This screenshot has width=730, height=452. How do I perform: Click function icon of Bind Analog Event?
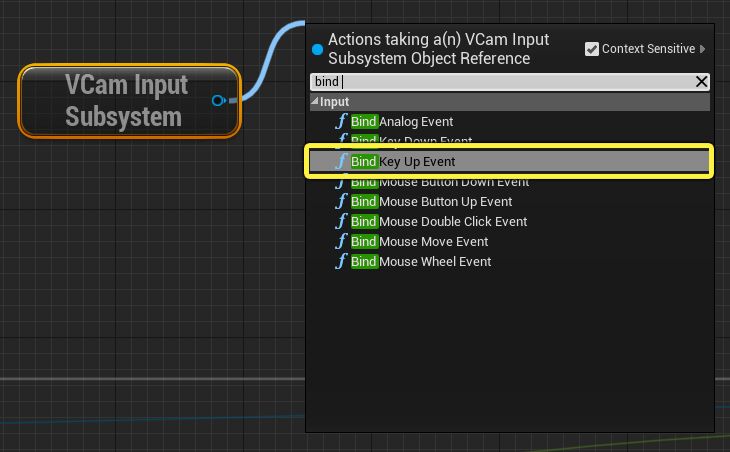[x=341, y=121]
